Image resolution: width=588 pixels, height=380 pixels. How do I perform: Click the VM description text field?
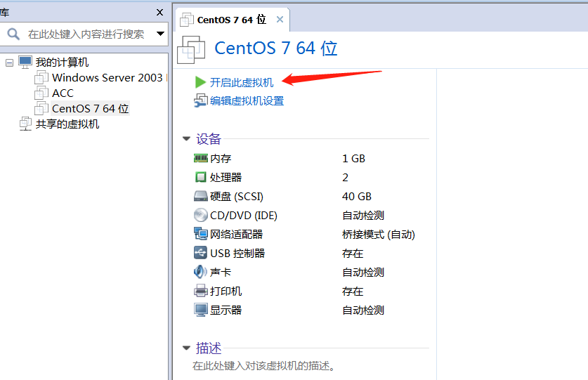click(x=264, y=365)
